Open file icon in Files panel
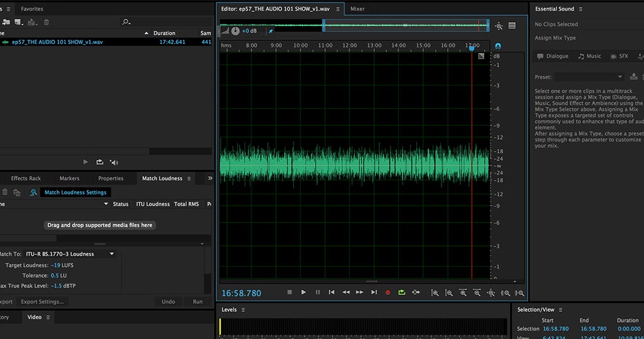Image resolution: width=644 pixels, height=339 pixels. coord(6,22)
